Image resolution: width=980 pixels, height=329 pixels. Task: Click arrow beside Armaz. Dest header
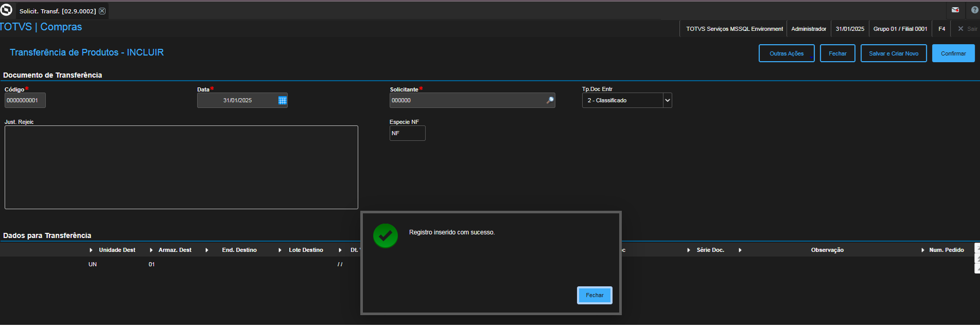151,250
